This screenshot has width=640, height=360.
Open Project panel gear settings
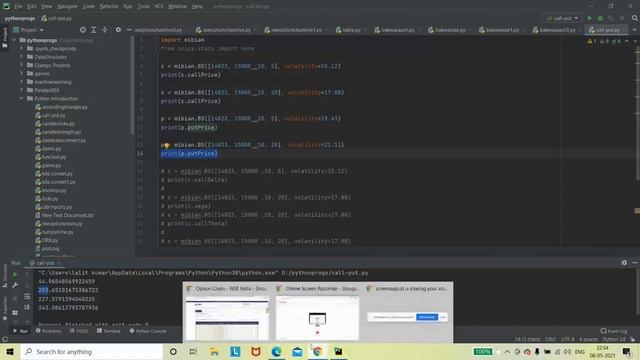coord(118,30)
